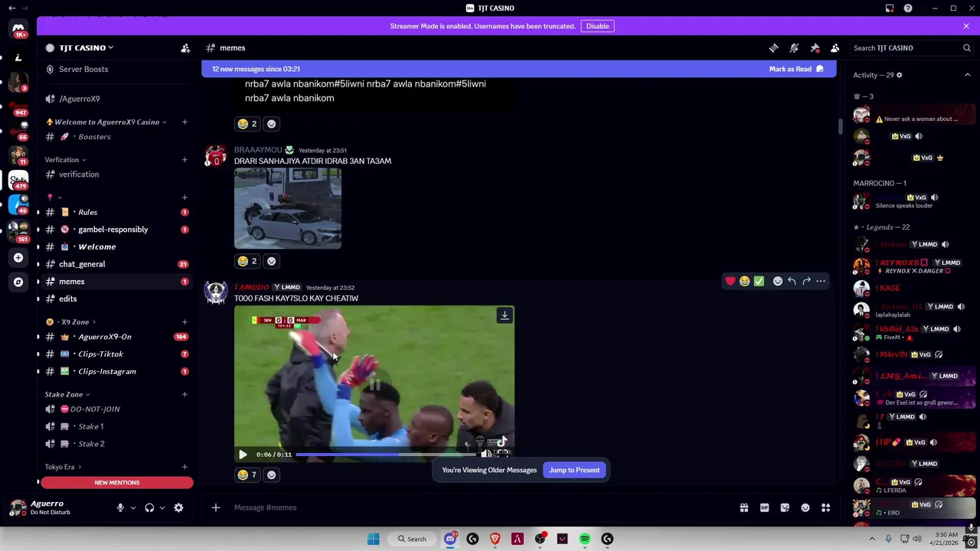The width and height of the screenshot is (980, 551).
Task: Toggle video mute speaker icon
Action: pos(485,455)
